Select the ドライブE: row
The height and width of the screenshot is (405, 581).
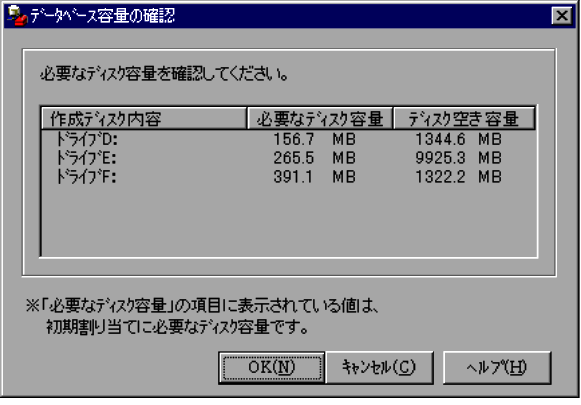pos(288,158)
